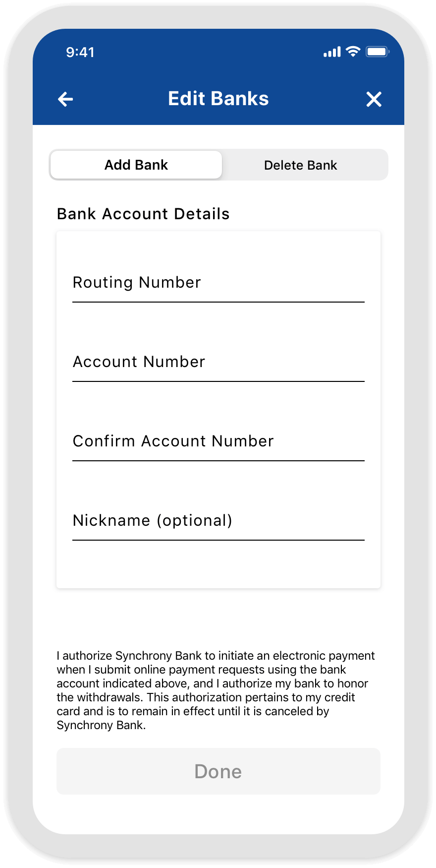Tap the 9:41 clock in status bar
The image size is (436, 868).
coord(80,52)
